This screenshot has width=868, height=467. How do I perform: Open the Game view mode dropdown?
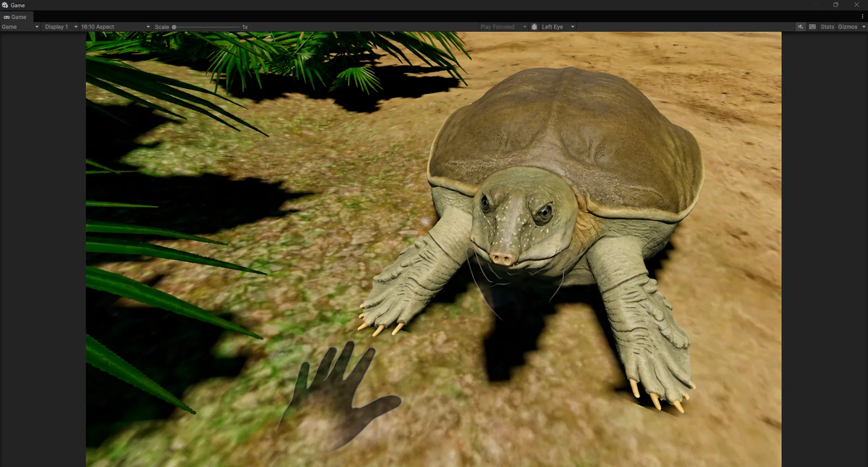[20, 27]
